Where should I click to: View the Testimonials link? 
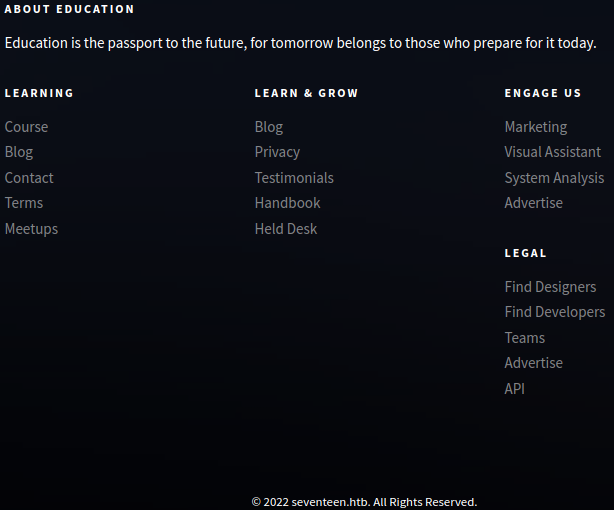294,178
